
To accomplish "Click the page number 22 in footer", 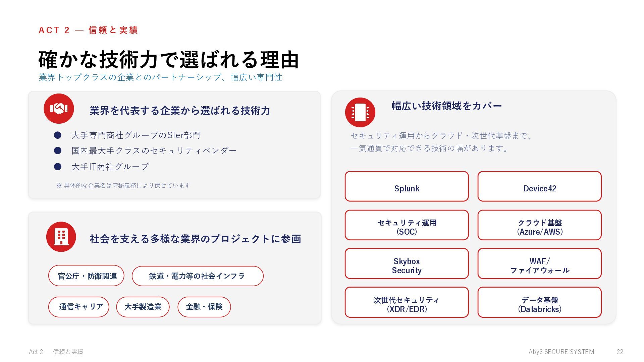I will (620, 352).
